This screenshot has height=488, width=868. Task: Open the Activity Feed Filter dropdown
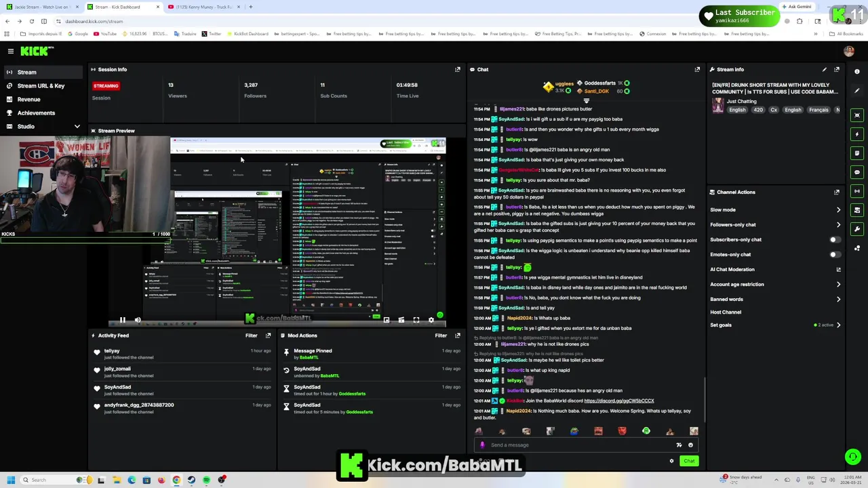(x=251, y=335)
